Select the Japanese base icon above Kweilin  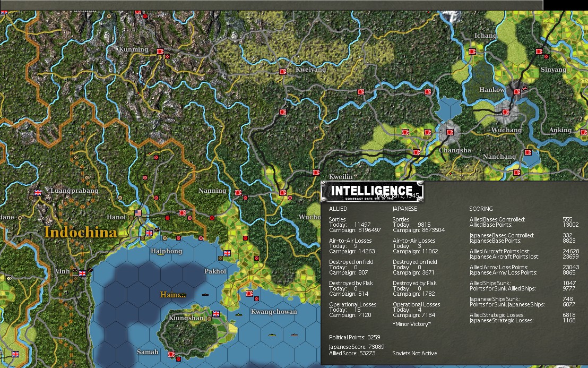316,173
